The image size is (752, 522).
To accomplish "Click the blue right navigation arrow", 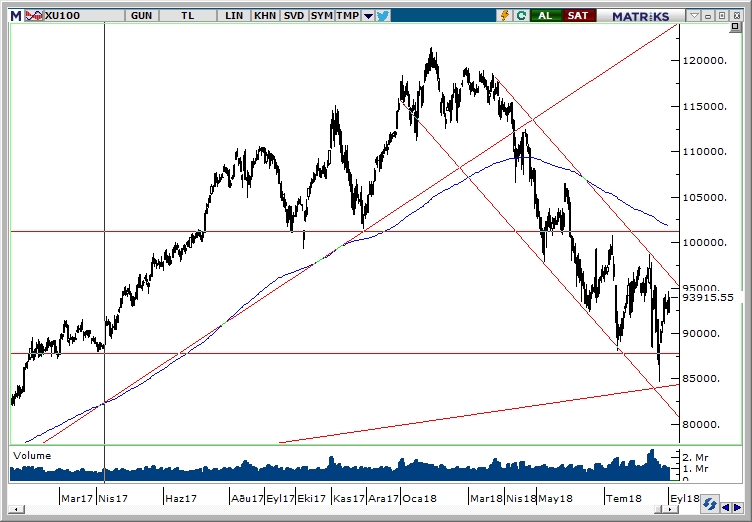I will 737,508.
